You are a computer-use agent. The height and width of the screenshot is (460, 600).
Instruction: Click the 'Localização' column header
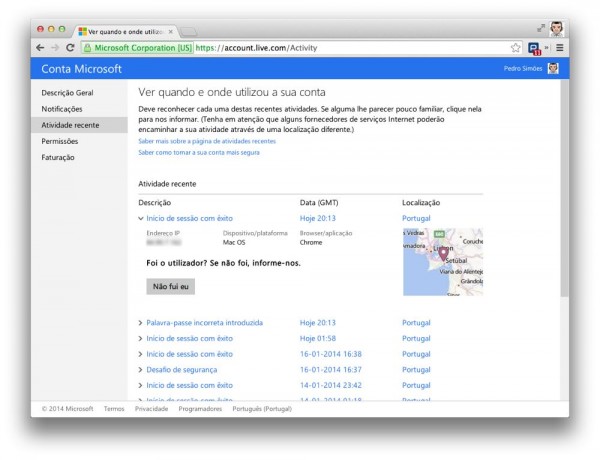pos(421,202)
